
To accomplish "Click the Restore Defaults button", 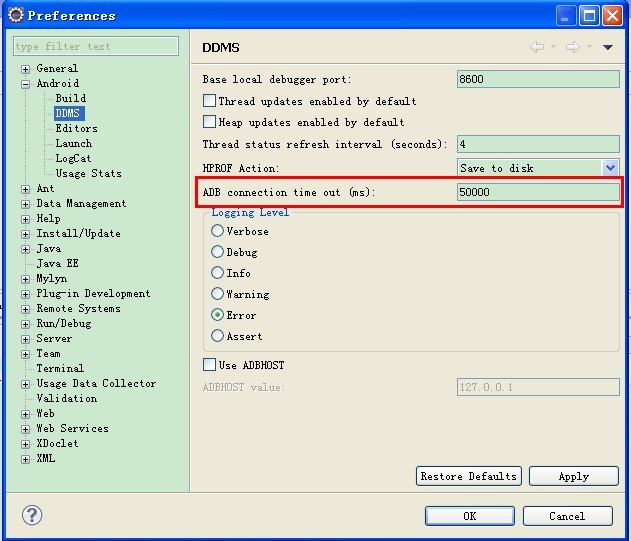I will tap(469, 476).
